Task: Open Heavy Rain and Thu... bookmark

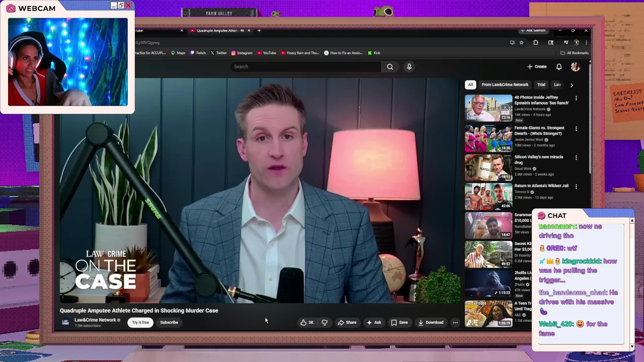Action: tap(300, 53)
